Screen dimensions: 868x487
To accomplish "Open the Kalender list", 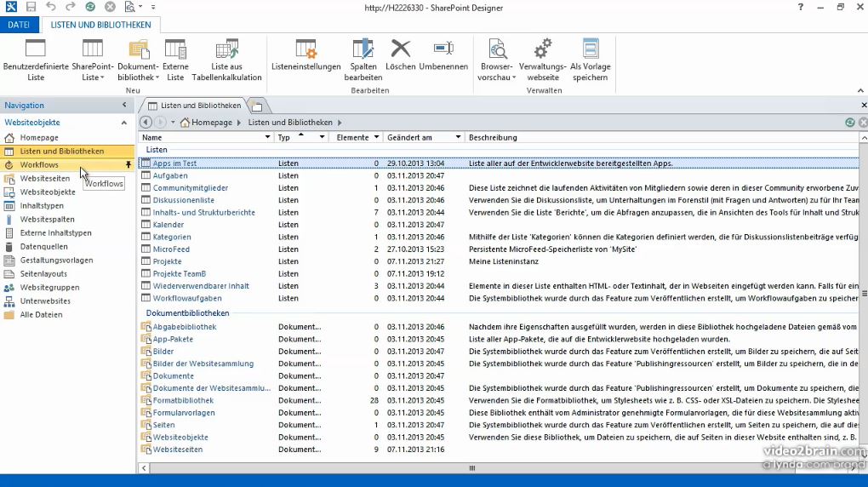I will pyautogui.click(x=168, y=225).
